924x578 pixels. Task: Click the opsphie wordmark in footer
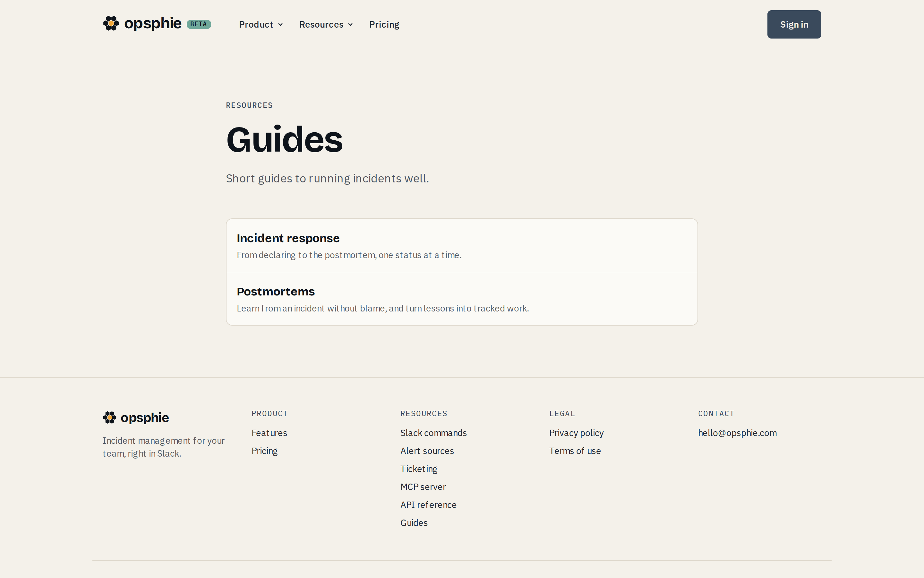pyautogui.click(x=145, y=418)
